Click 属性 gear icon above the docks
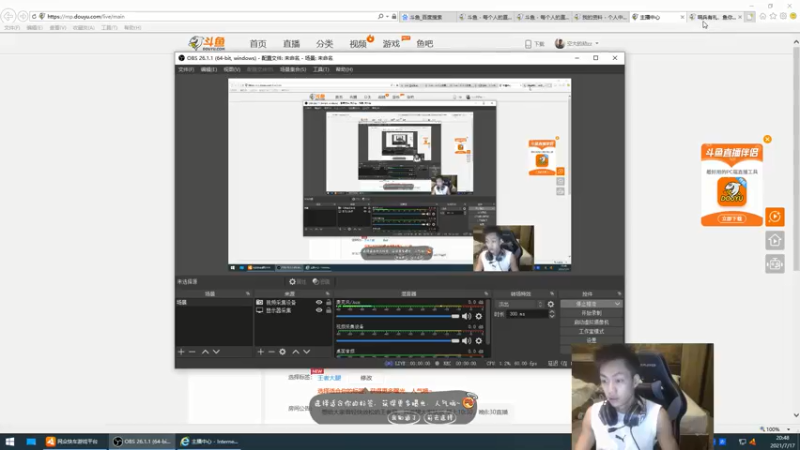The image size is (800, 450). tap(292, 282)
